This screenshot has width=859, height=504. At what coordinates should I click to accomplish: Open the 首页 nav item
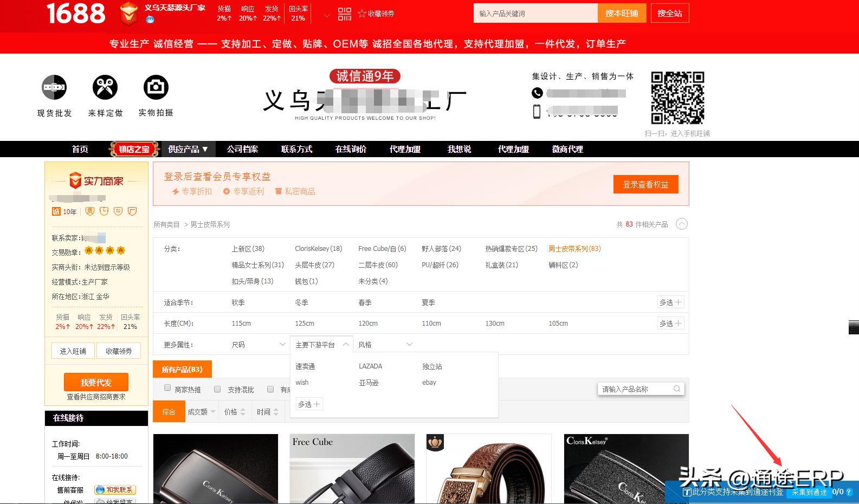coord(80,149)
